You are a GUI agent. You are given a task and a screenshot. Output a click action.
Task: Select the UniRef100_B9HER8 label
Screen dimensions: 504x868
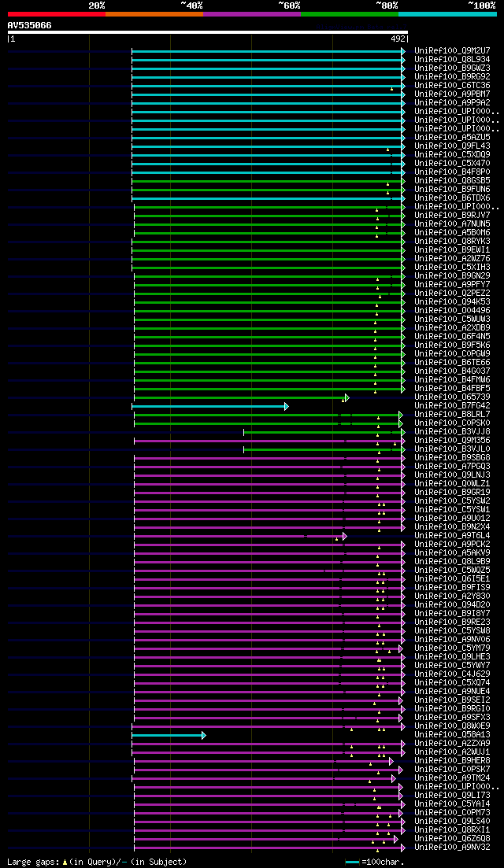click(x=452, y=761)
